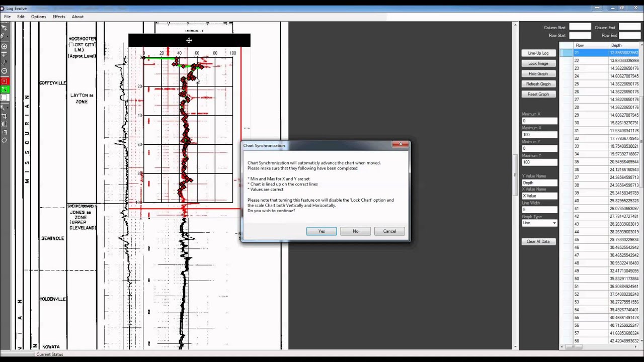Open the About menu
This screenshot has height=362, width=644.
77,17
